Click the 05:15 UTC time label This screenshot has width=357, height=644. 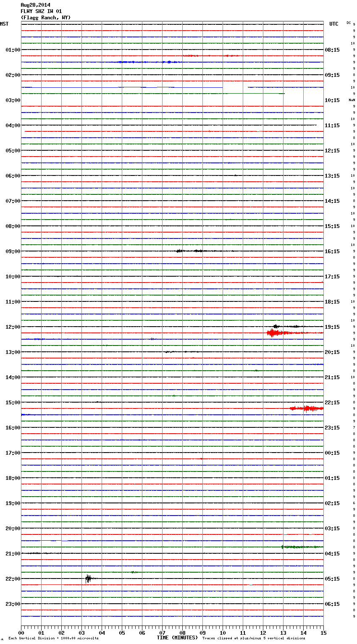[332, 579]
